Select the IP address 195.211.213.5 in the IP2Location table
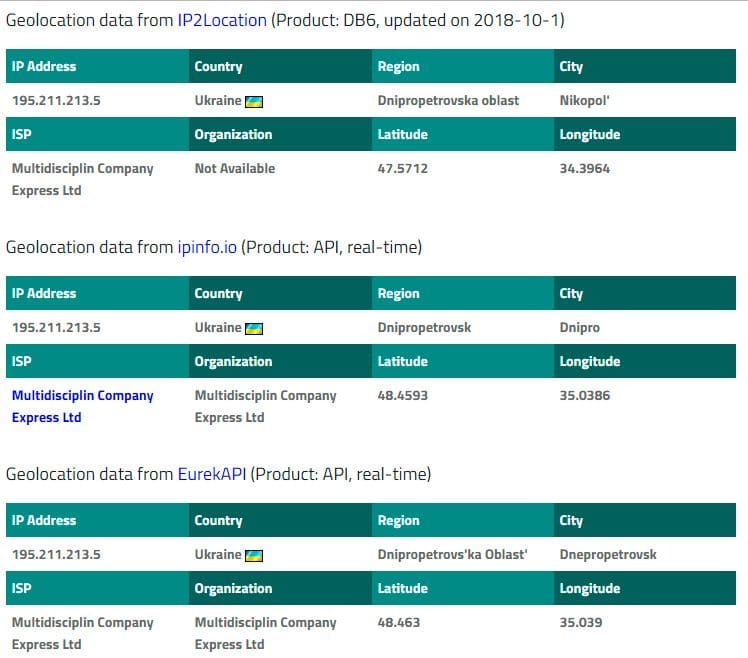 pos(56,101)
